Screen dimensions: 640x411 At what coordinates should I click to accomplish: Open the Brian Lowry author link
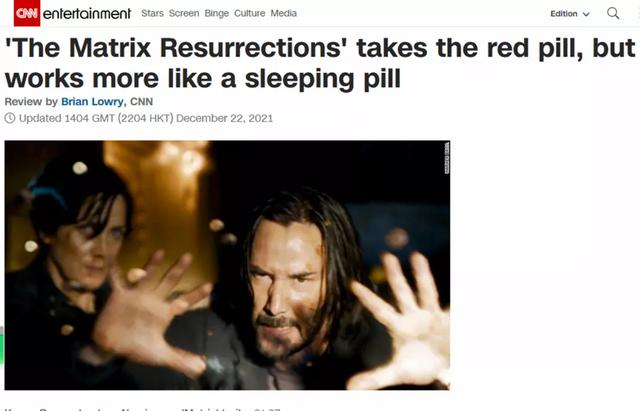coord(93,102)
